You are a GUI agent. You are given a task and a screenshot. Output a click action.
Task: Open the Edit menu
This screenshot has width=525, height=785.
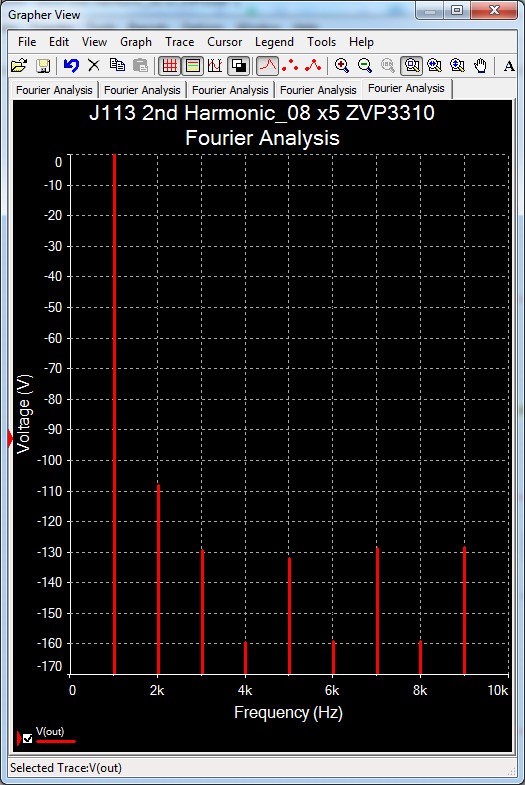click(x=59, y=42)
